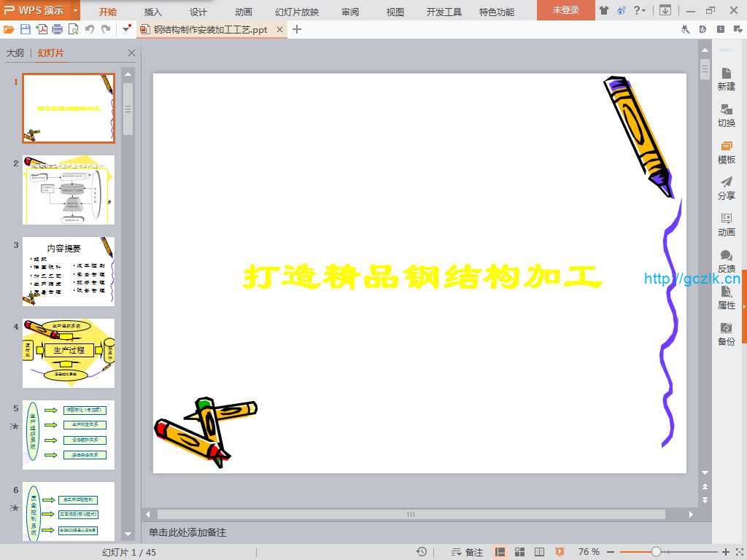Open the help question mark dropdown

tap(640, 11)
